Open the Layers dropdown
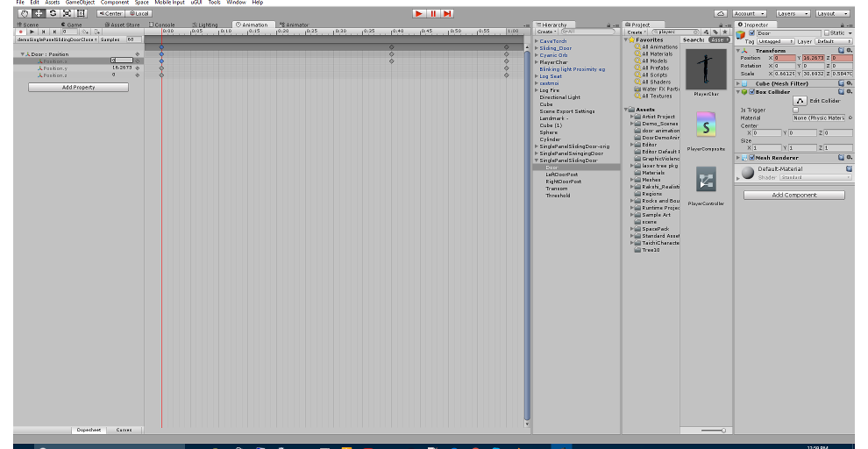868x449 pixels. point(793,13)
